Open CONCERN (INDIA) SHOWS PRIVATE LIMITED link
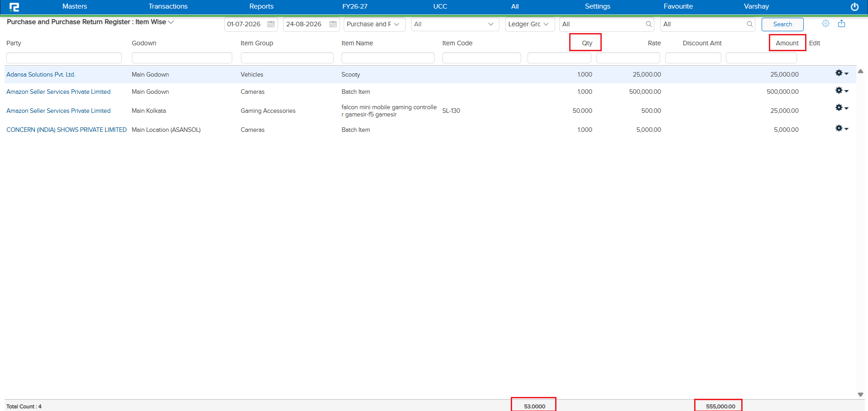 click(67, 130)
